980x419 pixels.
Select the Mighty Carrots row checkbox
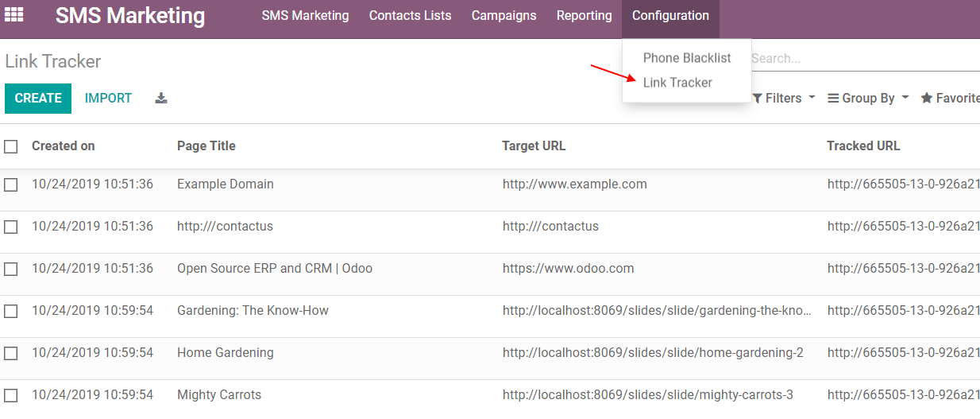11,395
